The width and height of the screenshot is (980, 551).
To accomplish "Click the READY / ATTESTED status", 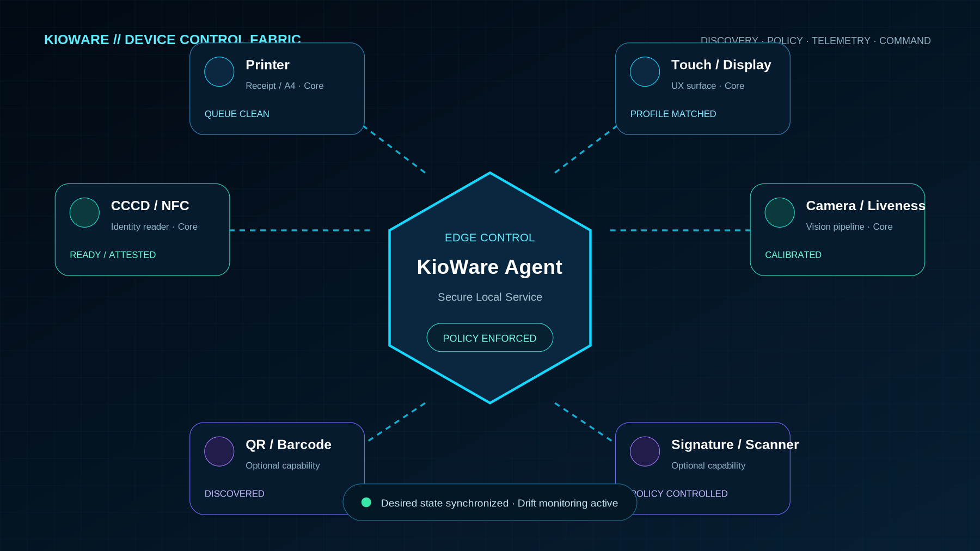I will click(x=113, y=255).
